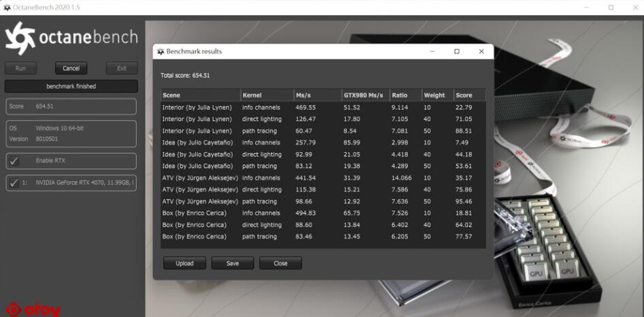This screenshot has height=317, width=644.
Task: Maximize the OctaneBench main window
Action: point(611,7)
